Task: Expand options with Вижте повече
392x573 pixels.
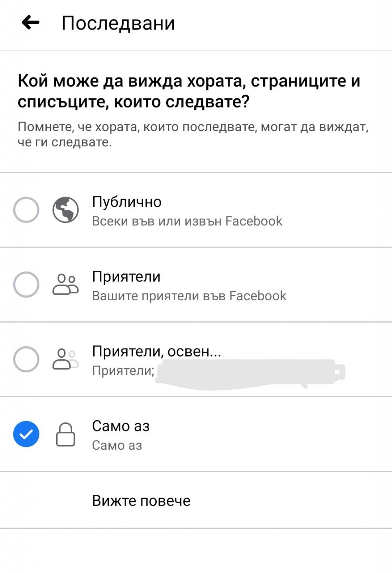Action: coord(141,500)
